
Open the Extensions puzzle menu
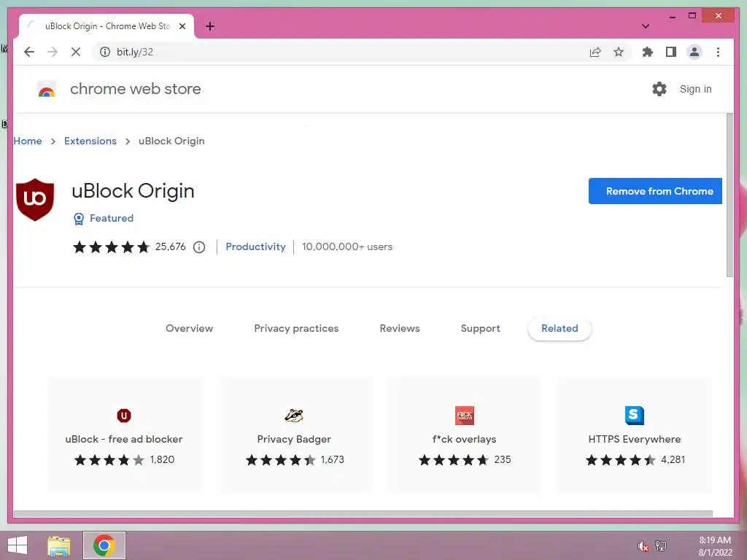tap(648, 52)
